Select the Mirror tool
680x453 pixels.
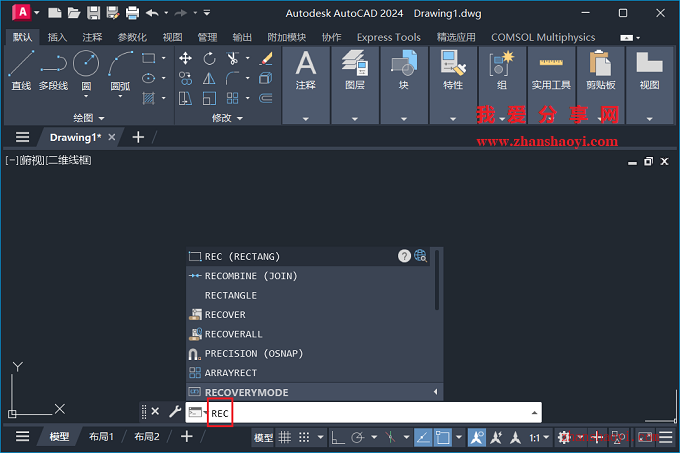(209, 78)
